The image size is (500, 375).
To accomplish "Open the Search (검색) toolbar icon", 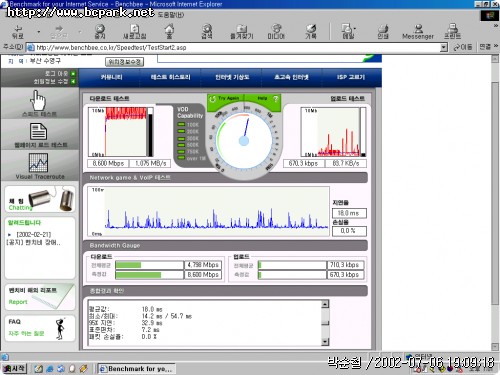I will (207, 32).
